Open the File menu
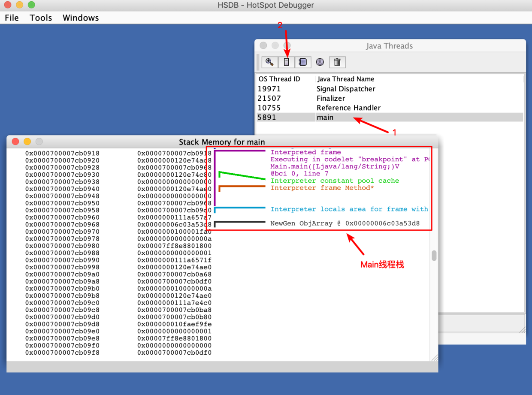Viewport: 532px width, 395px height. click(x=12, y=18)
